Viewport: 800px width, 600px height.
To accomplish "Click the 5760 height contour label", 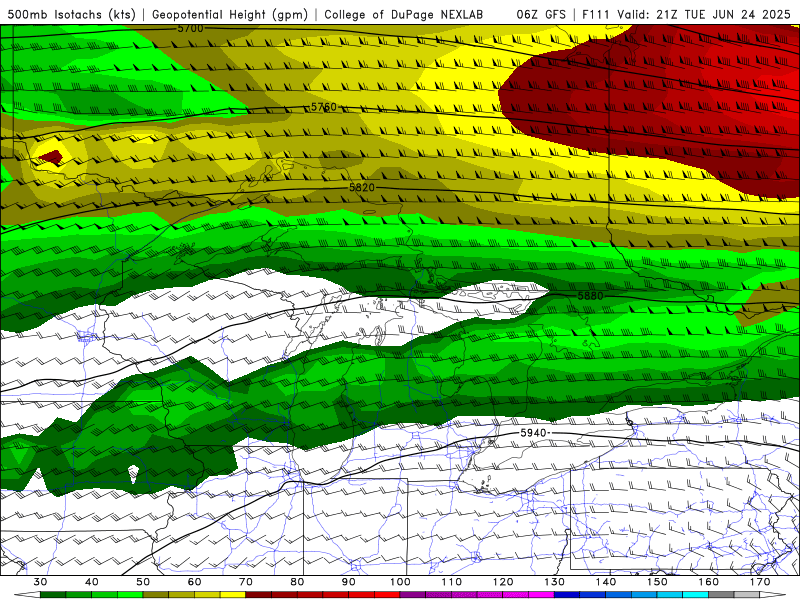I will [x=324, y=107].
